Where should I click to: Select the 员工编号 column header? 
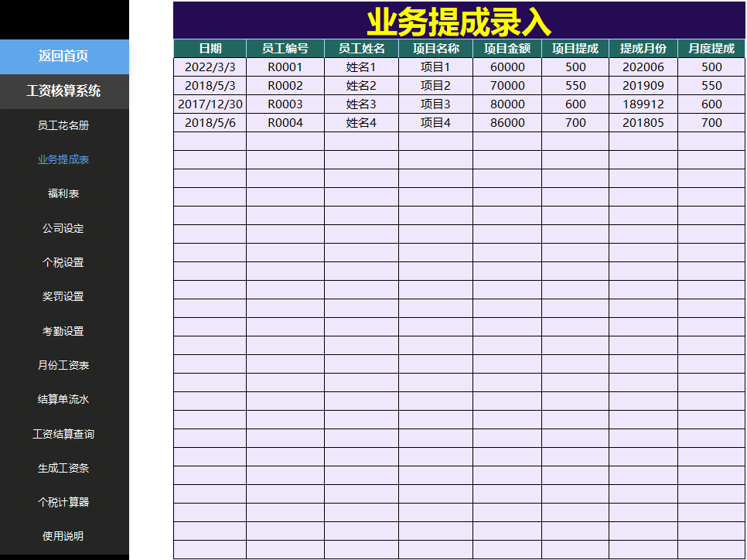pos(285,49)
